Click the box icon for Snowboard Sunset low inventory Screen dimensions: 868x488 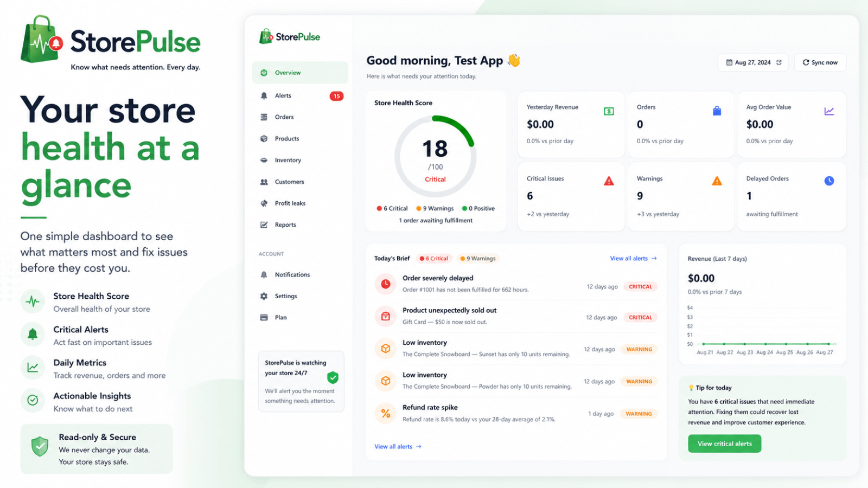385,349
